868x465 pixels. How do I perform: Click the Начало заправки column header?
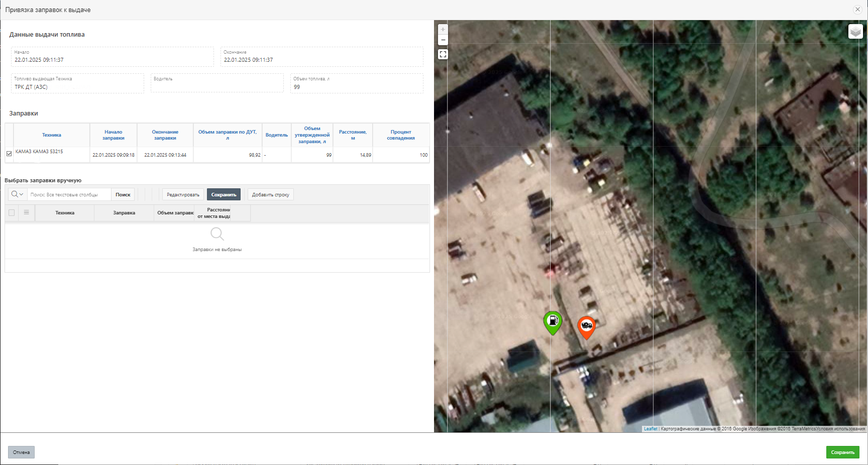click(x=113, y=135)
